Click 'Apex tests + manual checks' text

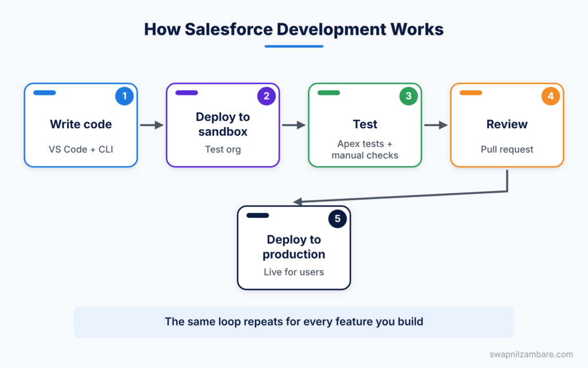(x=365, y=149)
